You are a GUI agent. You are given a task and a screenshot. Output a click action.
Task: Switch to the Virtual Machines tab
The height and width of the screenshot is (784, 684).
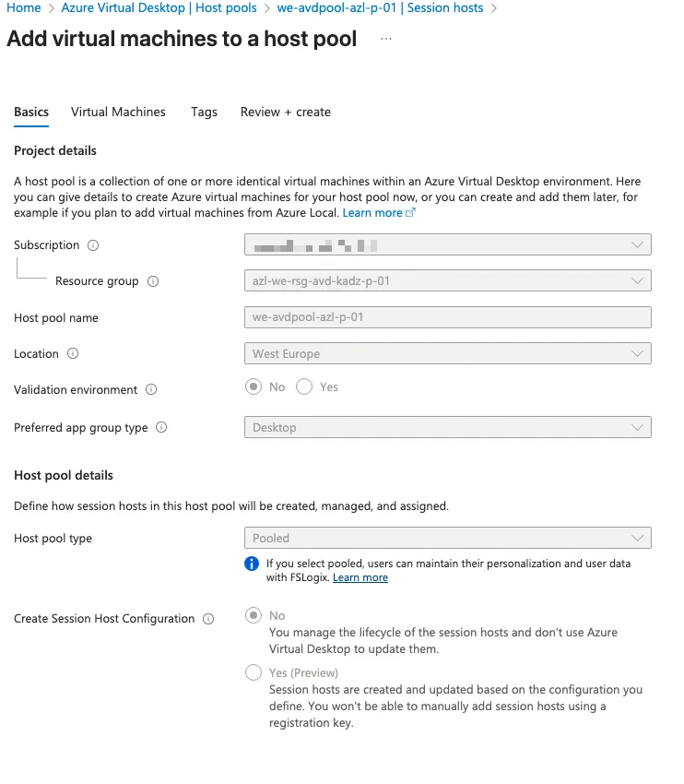(x=118, y=112)
